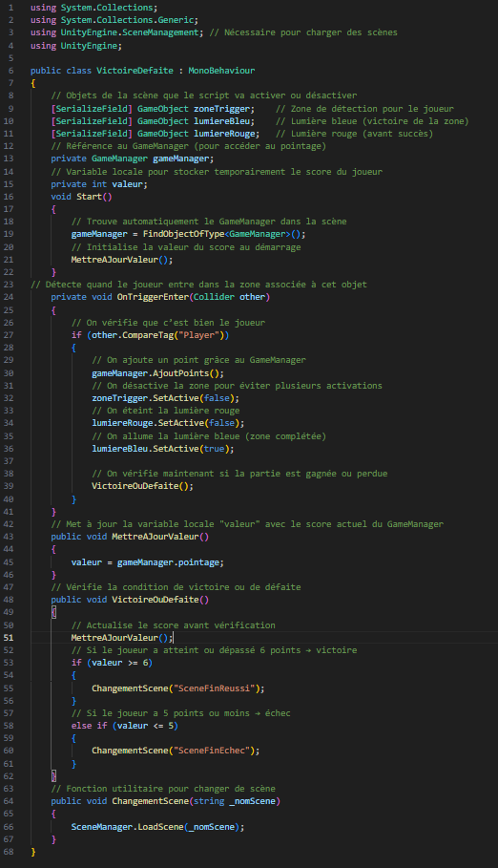Place cursor on FindObjectOfType call
498x868 pixels.
(x=184, y=234)
